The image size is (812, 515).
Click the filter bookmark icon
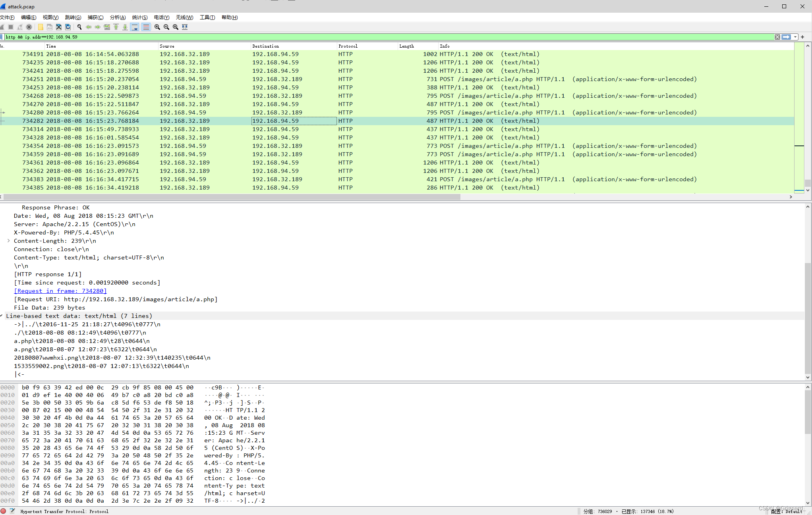[x=2, y=37]
